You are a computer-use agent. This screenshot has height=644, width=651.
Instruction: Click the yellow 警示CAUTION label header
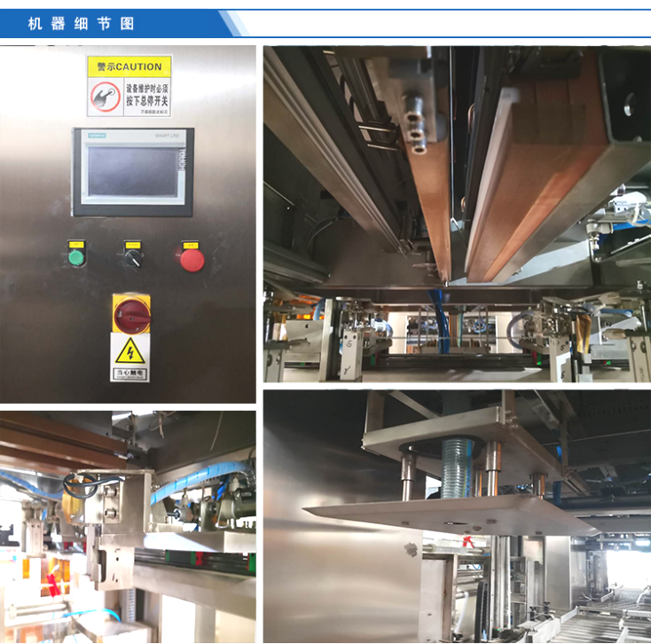point(129,67)
